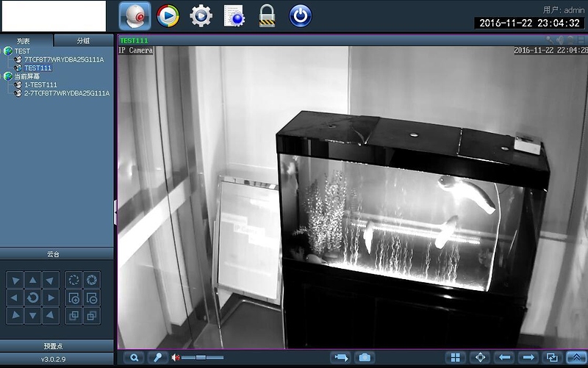Select the 1-TEST111 screen entry
This screenshot has width=588, height=368.
40,85
